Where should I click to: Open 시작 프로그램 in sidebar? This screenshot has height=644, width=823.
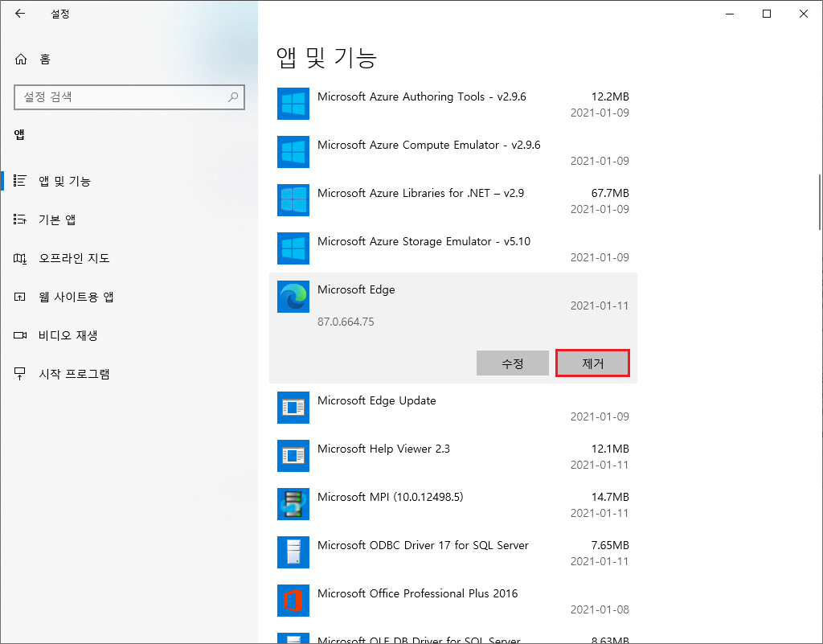[74, 374]
